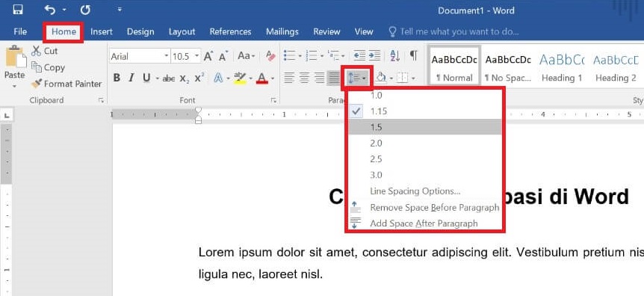This screenshot has height=296, width=644.
Task: Open the Font dialog launcher
Action: coord(273,100)
